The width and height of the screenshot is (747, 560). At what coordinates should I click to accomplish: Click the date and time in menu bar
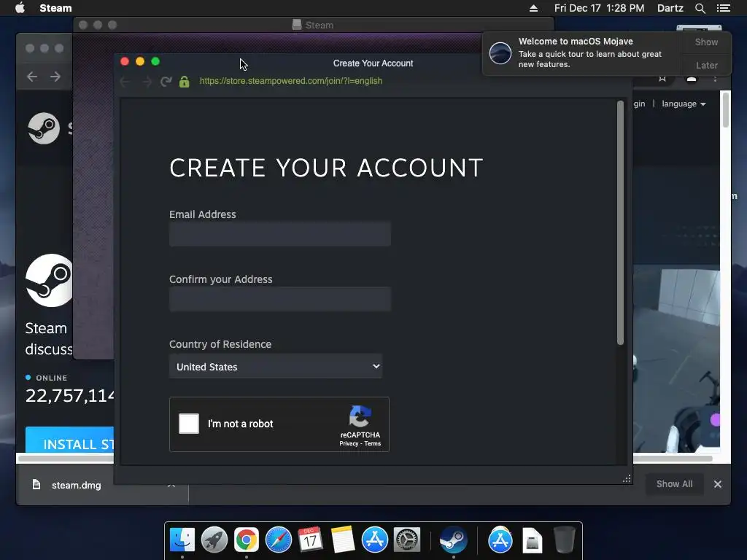point(599,8)
